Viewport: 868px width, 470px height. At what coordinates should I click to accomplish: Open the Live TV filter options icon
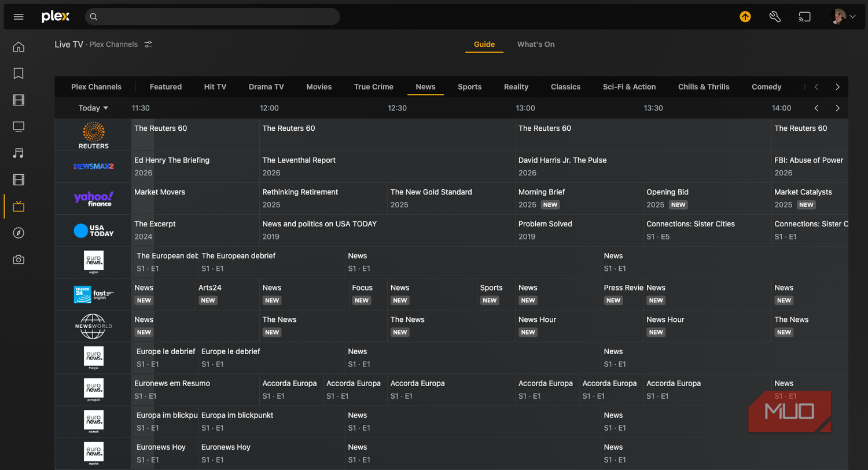click(x=149, y=45)
